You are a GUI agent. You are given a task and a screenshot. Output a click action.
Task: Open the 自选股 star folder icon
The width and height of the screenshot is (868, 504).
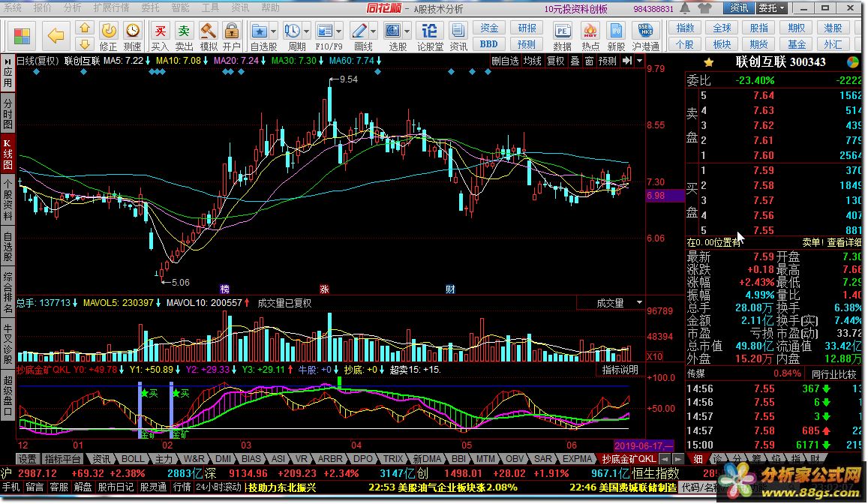259,31
